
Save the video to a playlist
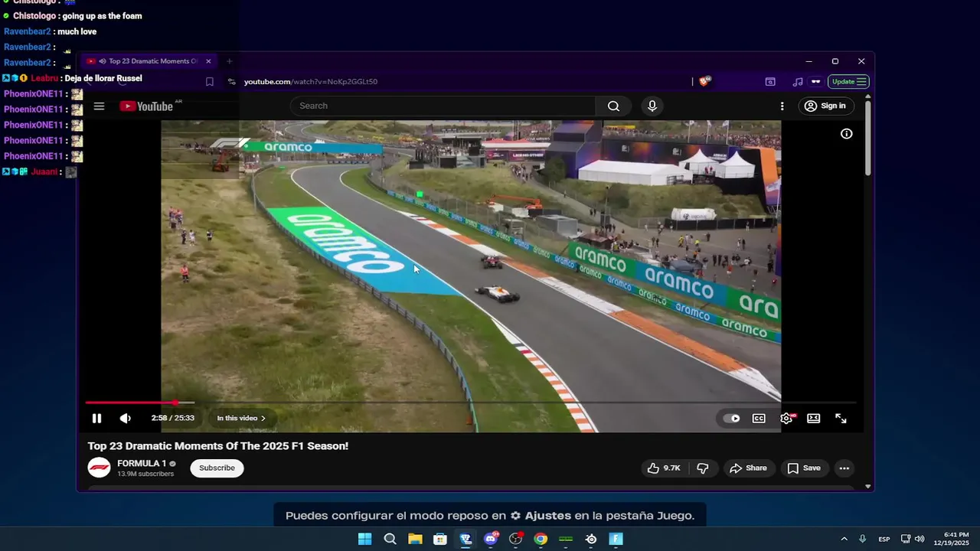click(x=804, y=468)
